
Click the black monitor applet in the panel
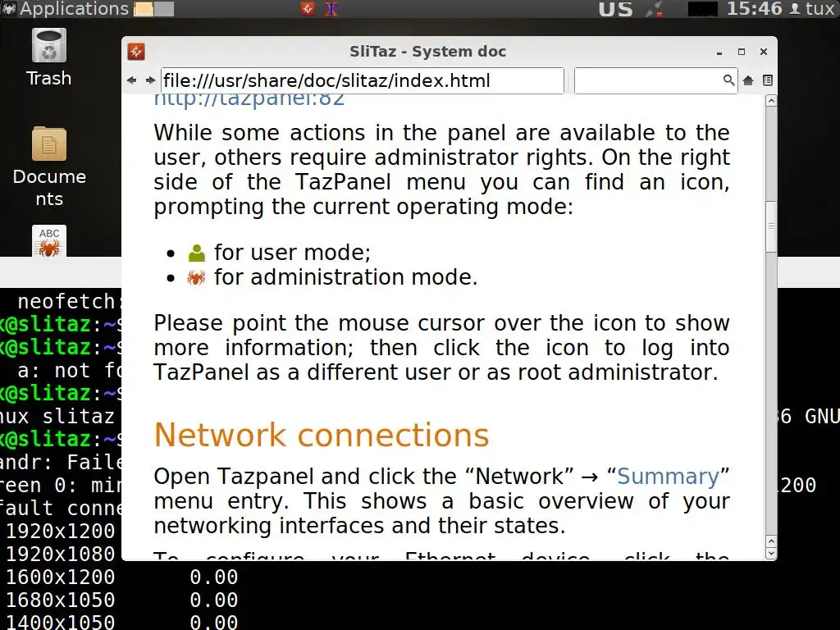coord(702,9)
